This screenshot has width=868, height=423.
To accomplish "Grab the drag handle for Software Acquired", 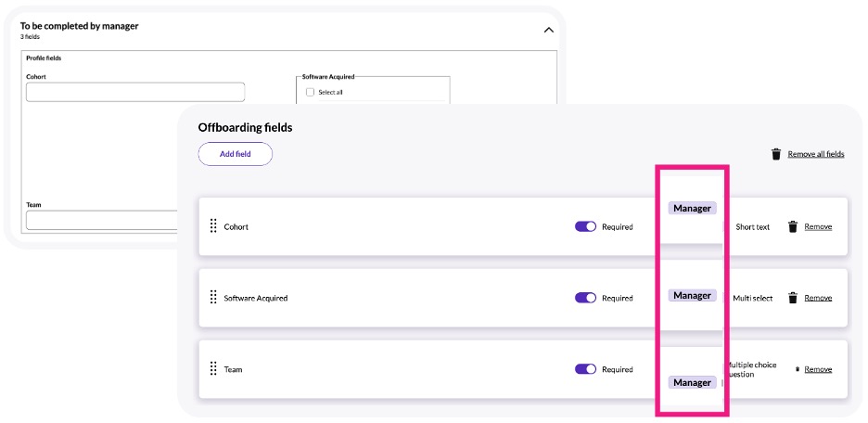I will (213, 298).
